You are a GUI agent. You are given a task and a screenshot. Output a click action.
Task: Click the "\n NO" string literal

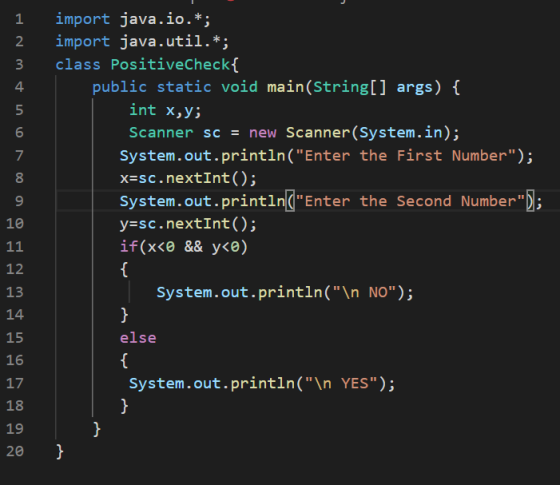point(365,292)
